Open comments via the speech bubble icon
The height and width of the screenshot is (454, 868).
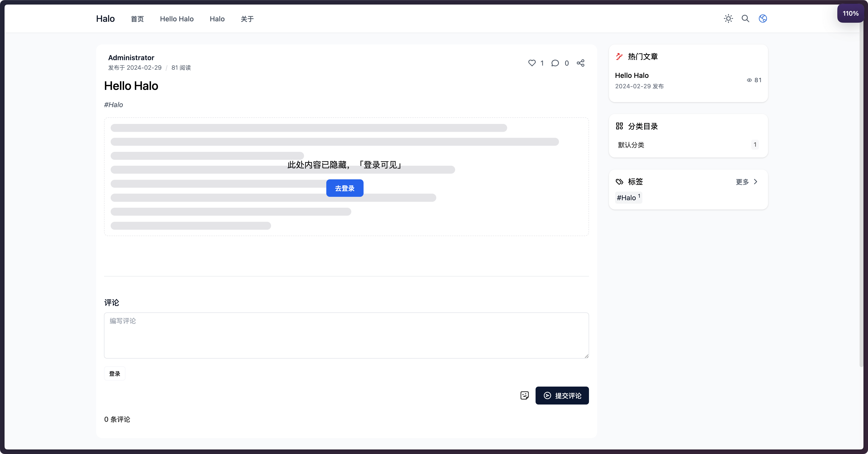(x=555, y=63)
